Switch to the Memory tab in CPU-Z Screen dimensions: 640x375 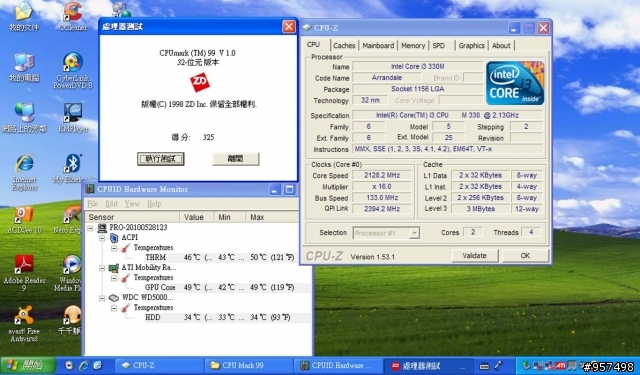413,46
